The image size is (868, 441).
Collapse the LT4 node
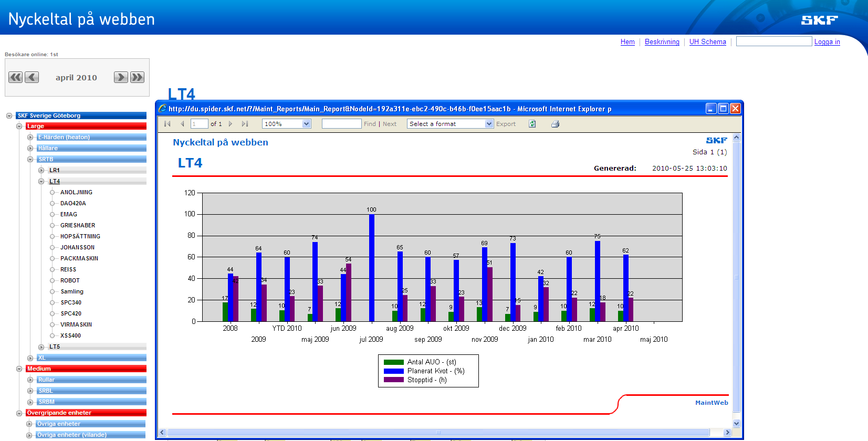pos(41,181)
